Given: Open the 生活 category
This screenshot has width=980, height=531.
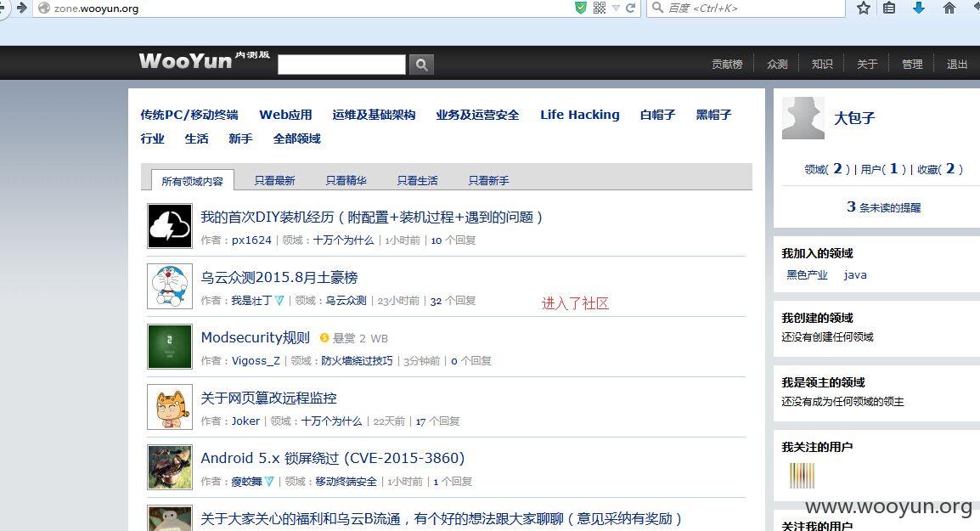Looking at the screenshot, I should tap(196, 138).
